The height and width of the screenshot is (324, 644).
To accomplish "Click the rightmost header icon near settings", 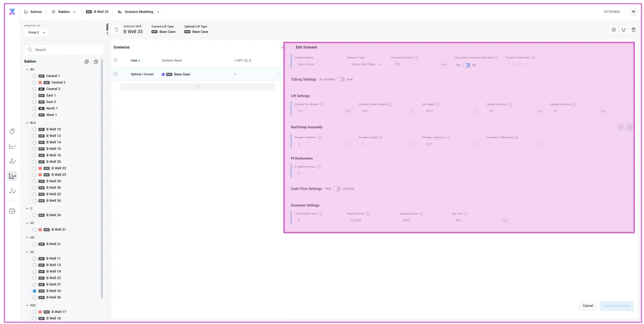I will tap(634, 30).
